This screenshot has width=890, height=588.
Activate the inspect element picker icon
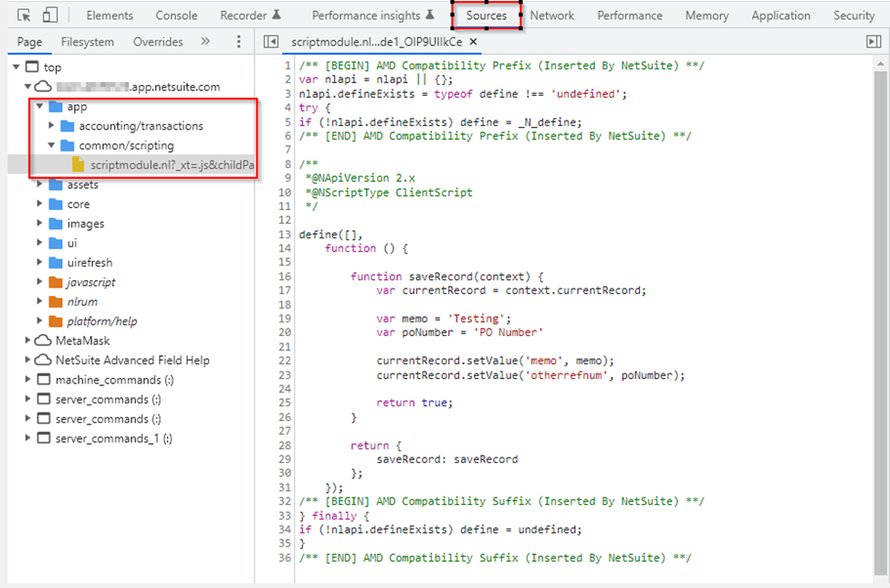coord(24,16)
